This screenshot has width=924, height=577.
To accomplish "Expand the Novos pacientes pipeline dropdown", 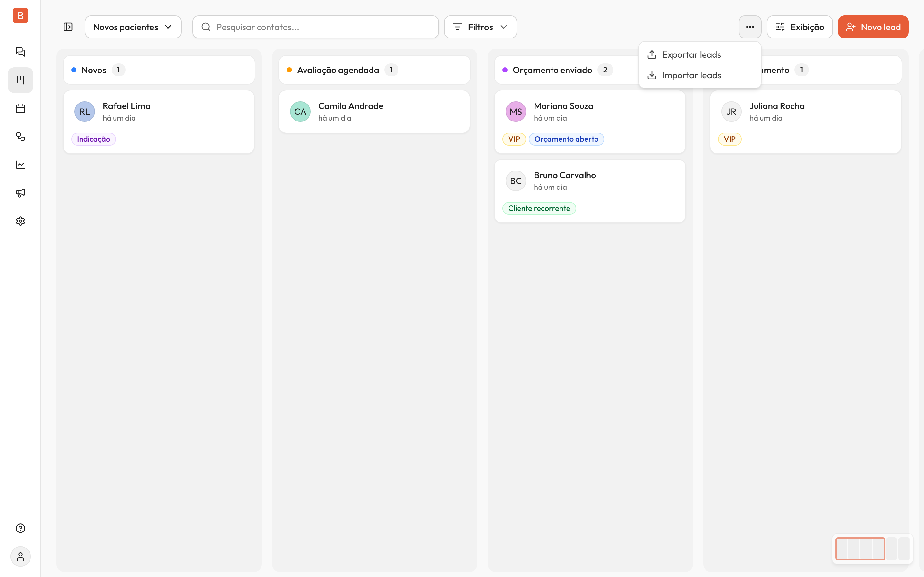I will pyautogui.click(x=133, y=27).
